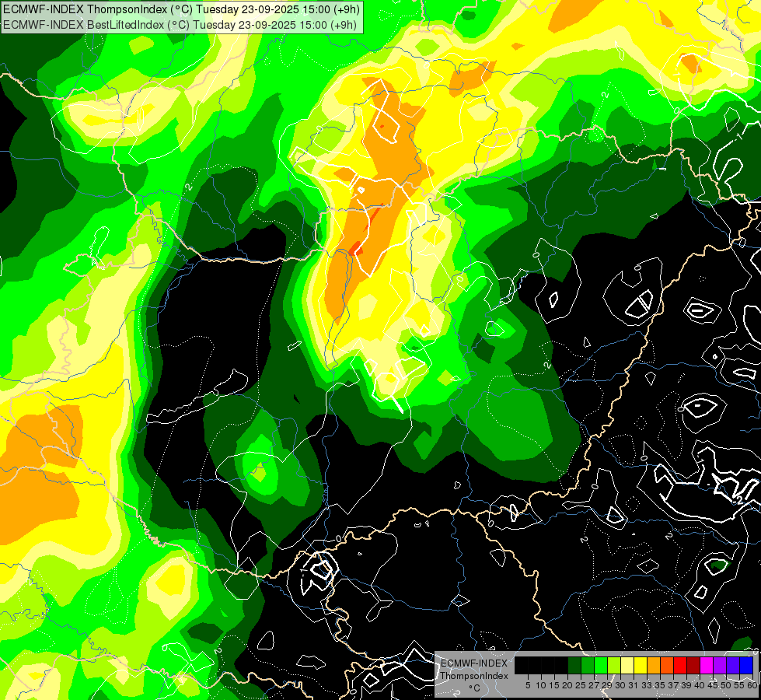Pick the bright green 27–29 legend swatch

tap(601, 665)
